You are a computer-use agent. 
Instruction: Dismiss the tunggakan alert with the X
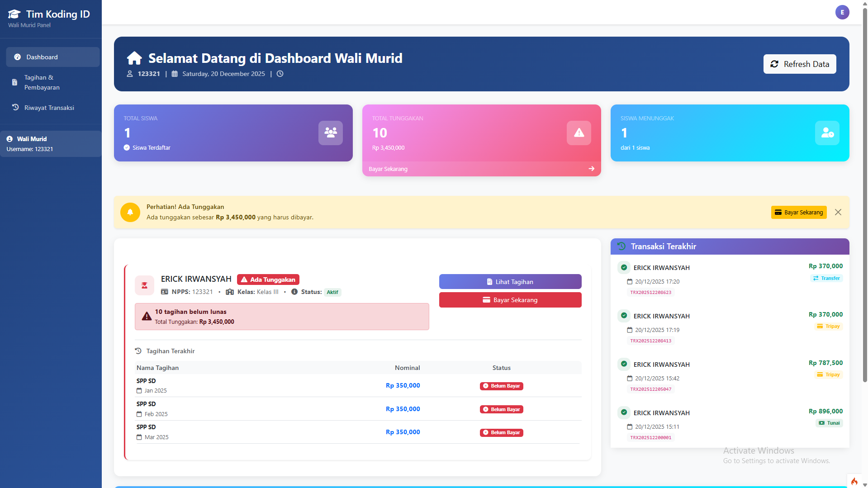click(x=838, y=212)
